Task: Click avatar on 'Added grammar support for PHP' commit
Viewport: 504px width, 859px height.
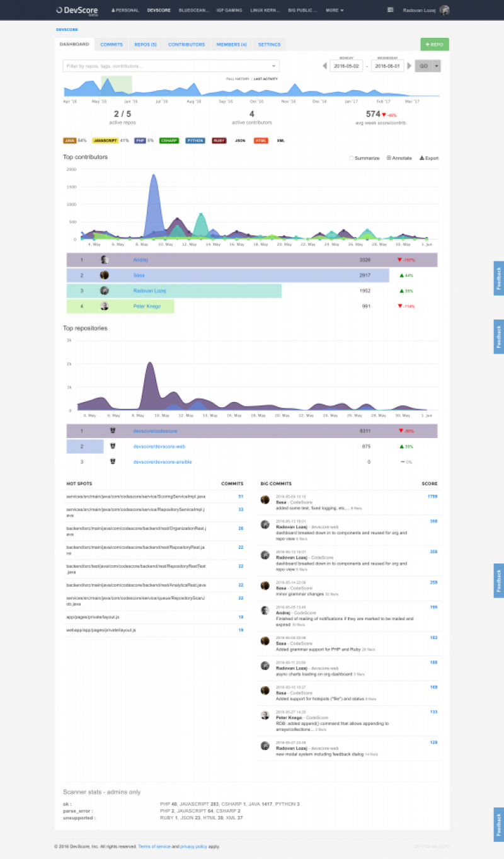Action: click(x=265, y=642)
